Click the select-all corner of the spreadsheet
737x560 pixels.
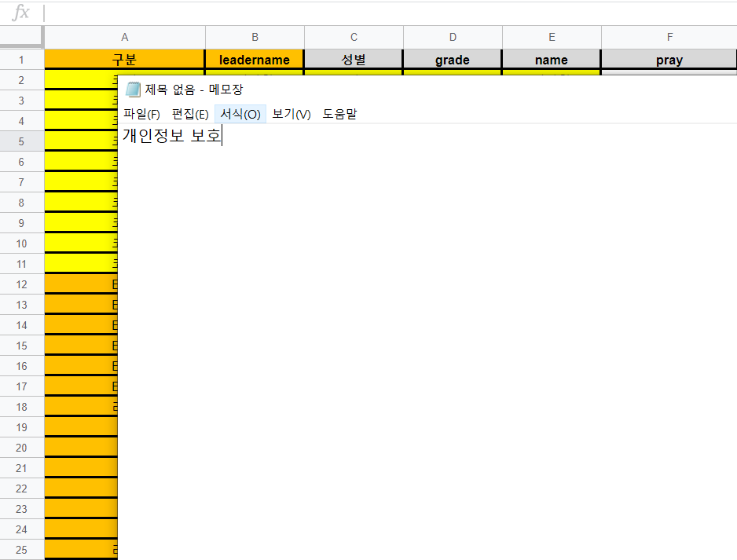pos(22,37)
